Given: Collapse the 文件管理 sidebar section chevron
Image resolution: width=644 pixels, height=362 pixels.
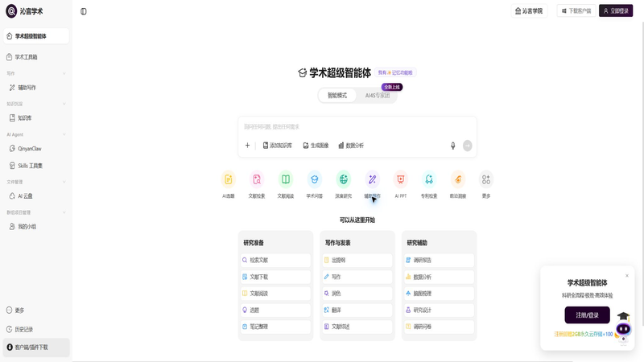Looking at the screenshot, I should click(x=64, y=182).
